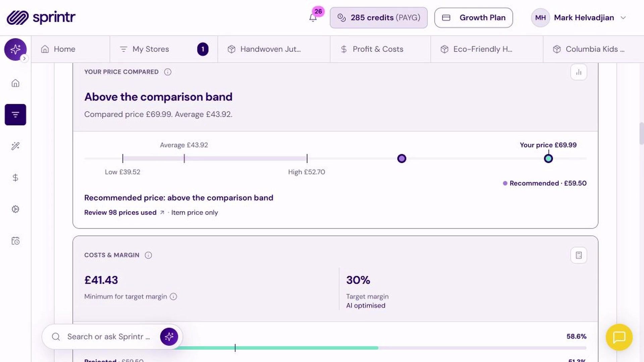Click the 30% target margin value
This screenshot has width=644, height=362.
tap(358, 280)
